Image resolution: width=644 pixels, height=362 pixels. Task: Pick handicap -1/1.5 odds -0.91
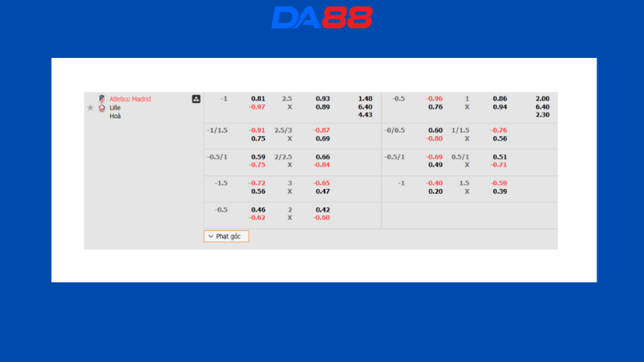click(257, 130)
